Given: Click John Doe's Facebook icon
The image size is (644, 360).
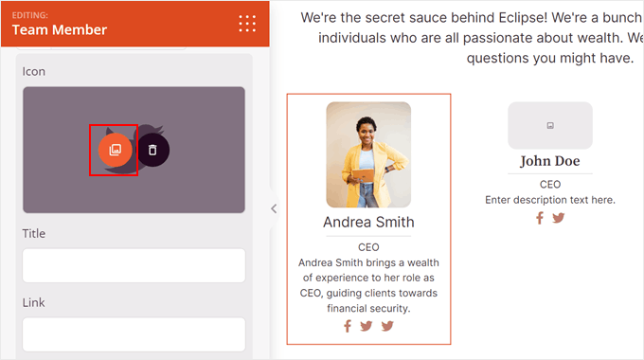Looking at the screenshot, I should (540, 218).
